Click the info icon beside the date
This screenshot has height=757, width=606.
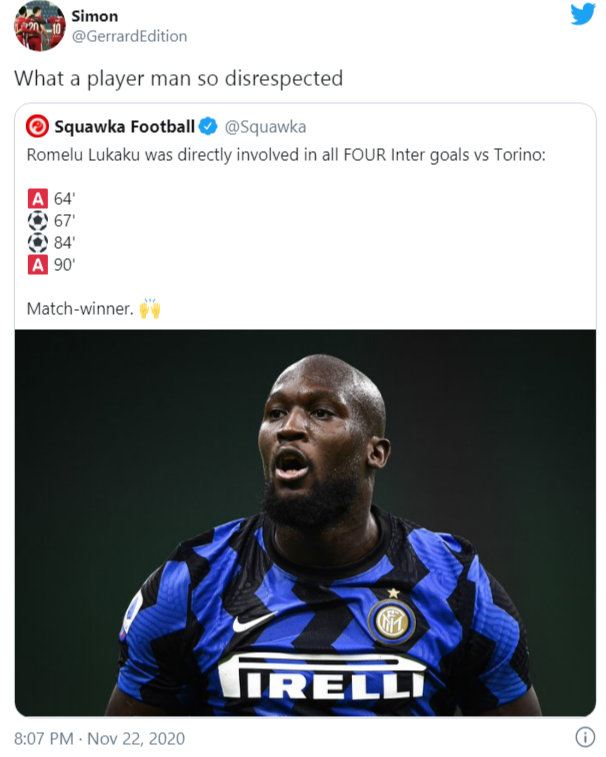point(585,737)
